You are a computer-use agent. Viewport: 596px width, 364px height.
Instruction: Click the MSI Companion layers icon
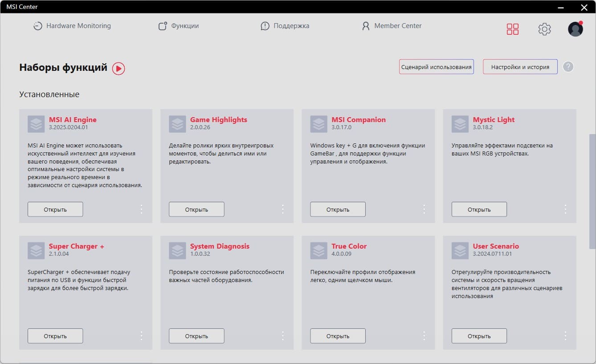(318, 124)
